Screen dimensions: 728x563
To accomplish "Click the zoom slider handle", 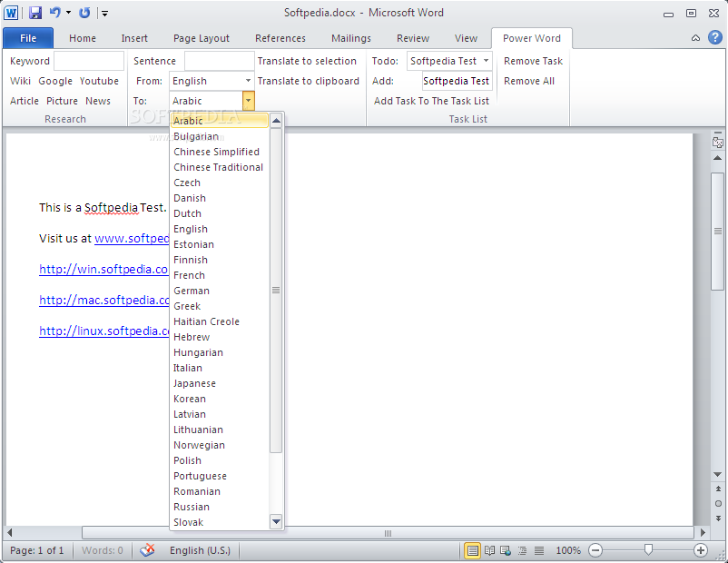I will 648,550.
